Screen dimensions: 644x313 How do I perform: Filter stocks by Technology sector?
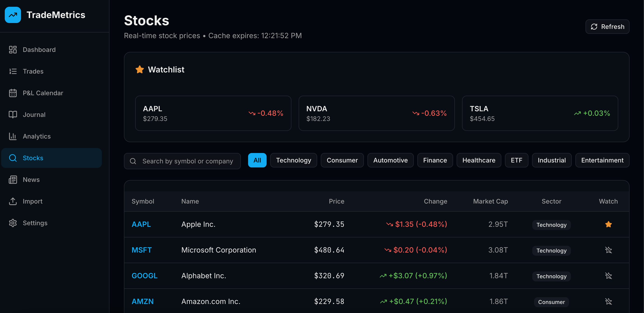(x=293, y=160)
